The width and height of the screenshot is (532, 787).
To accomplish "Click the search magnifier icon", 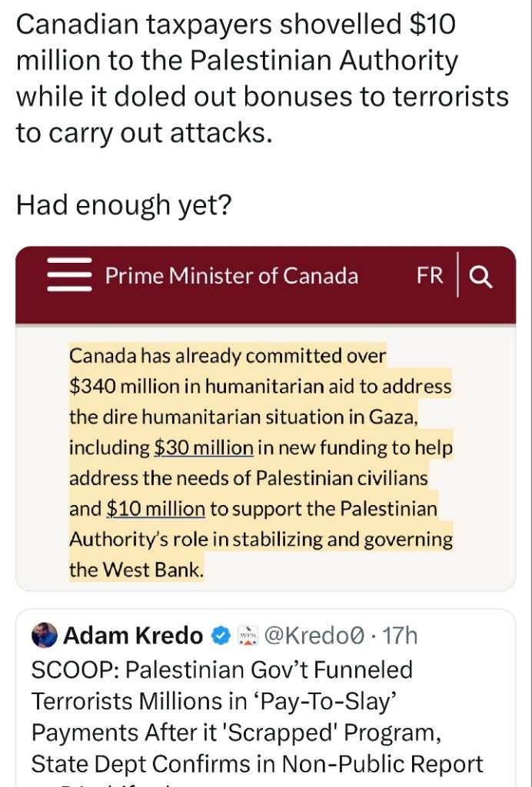I will point(481,276).
